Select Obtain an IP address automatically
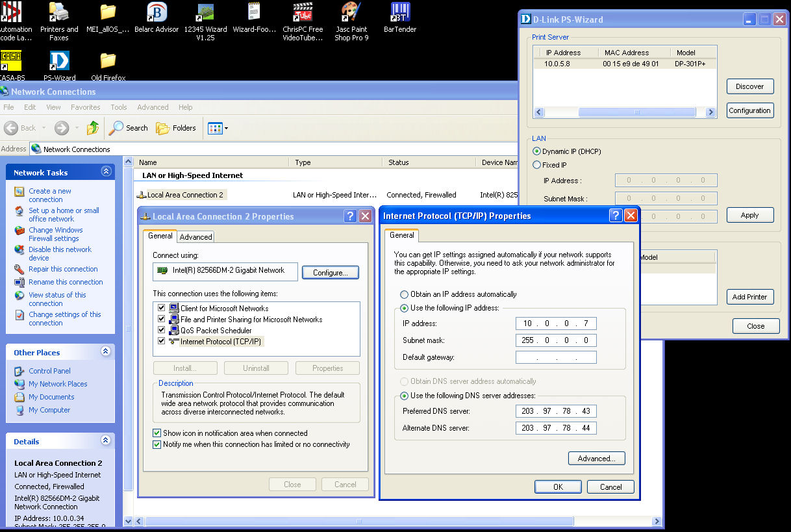 tap(405, 294)
